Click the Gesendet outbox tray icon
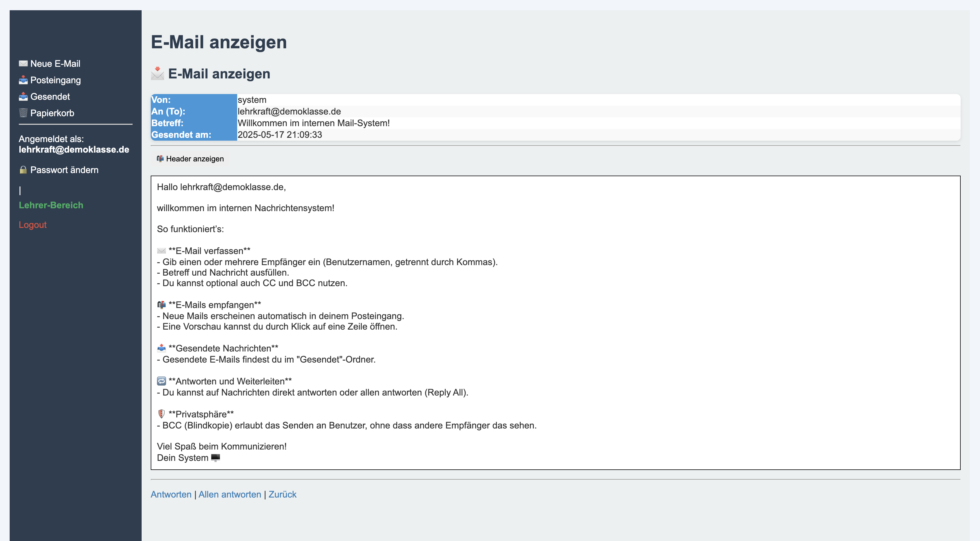This screenshot has width=980, height=541. pyautogui.click(x=23, y=97)
